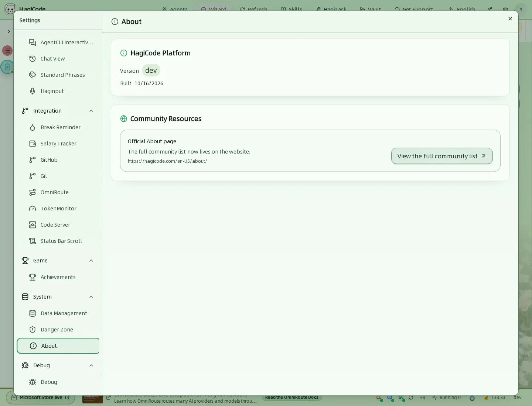Open the Danger Zone settings
The height and width of the screenshot is (406, 532).
(58, 330)
